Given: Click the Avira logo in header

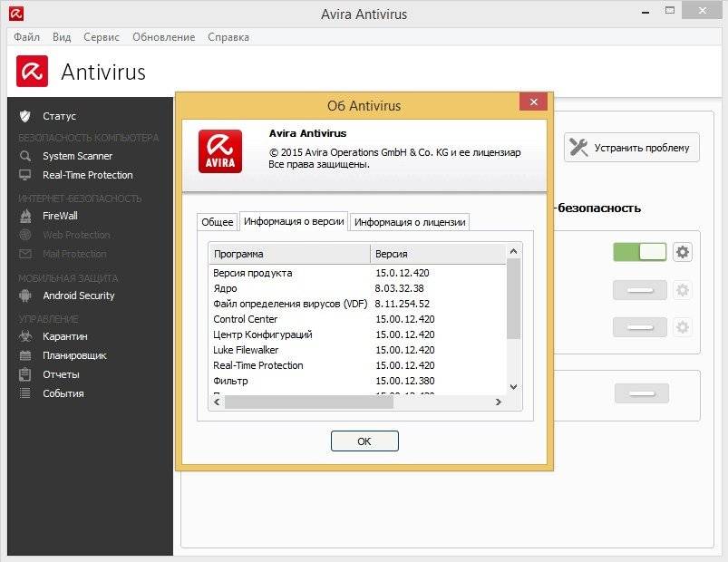Looking at the screenshot, I should point(32,71).
